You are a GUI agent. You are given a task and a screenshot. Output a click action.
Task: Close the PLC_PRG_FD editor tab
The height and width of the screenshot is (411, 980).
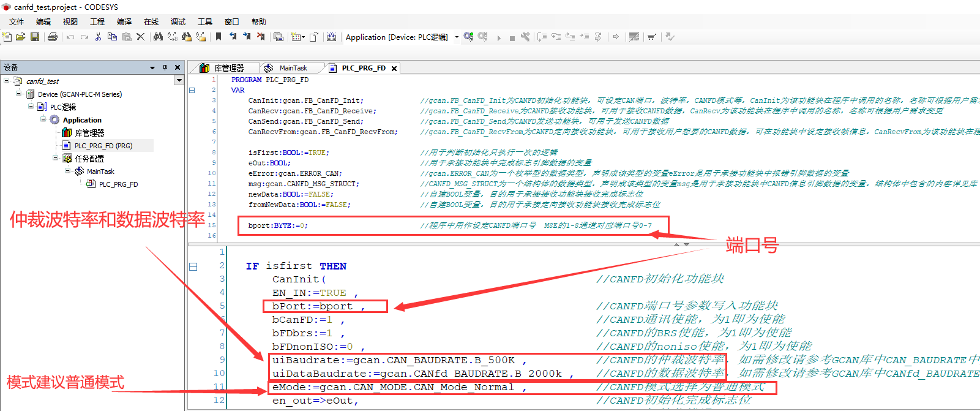(394, 69)
